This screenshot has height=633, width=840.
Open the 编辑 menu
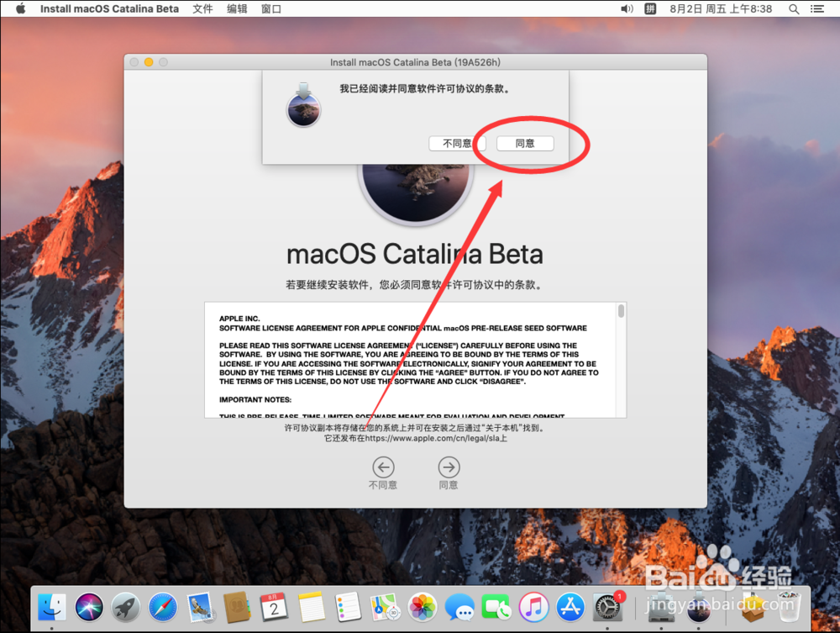(x=237, y=8)
